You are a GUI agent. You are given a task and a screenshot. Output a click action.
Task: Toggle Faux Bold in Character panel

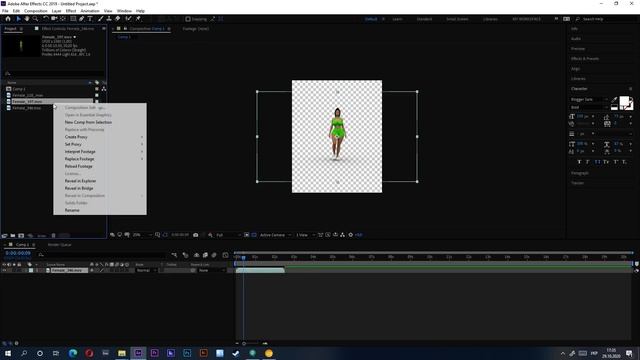coord(579,162)
